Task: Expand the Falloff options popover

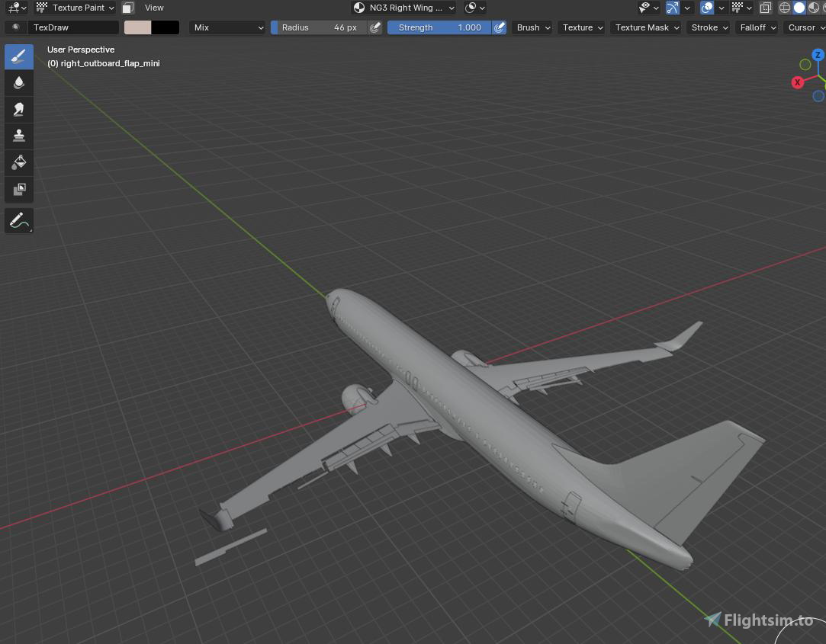Action: pos(757,27)
